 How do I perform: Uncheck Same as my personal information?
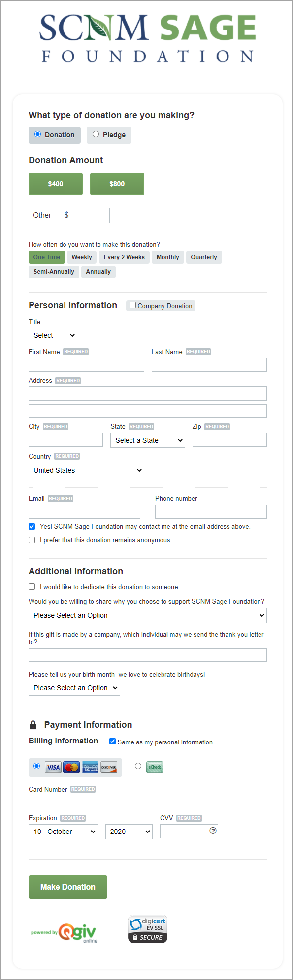tap(112, 742)
